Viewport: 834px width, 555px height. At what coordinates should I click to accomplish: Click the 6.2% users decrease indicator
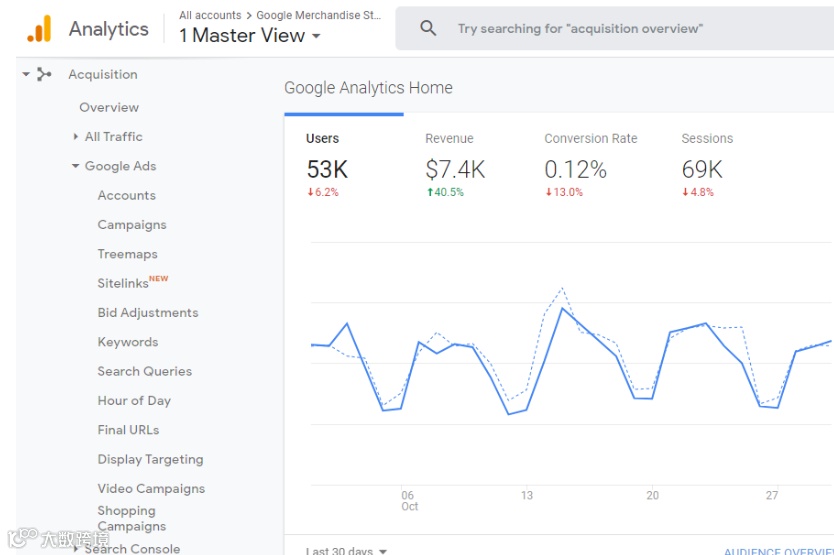323,192
